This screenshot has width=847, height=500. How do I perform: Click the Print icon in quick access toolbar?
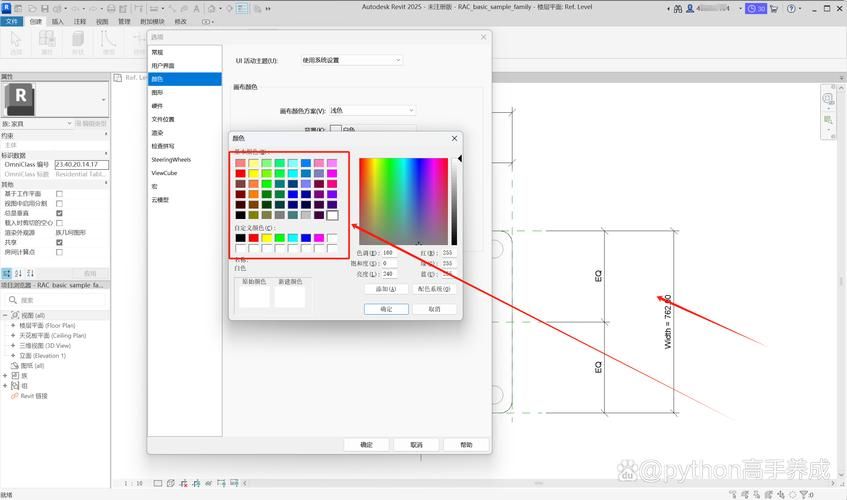(x=111, y=9)
